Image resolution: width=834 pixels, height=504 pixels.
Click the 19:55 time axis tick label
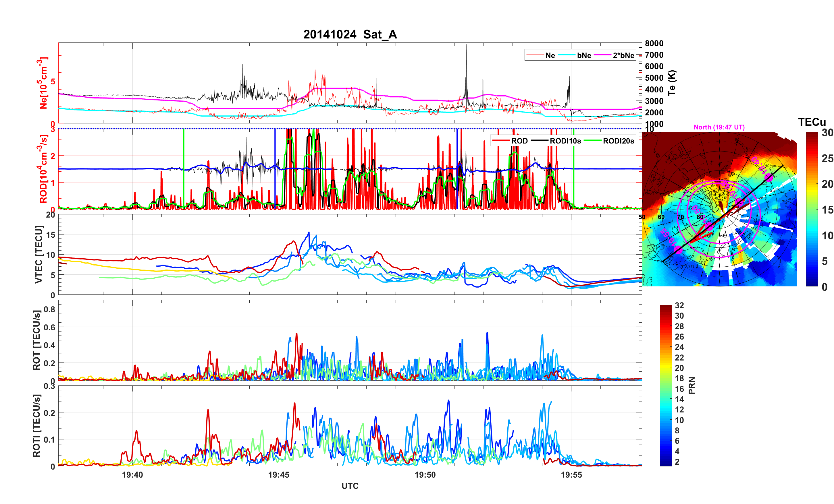[x=571, y=474]
